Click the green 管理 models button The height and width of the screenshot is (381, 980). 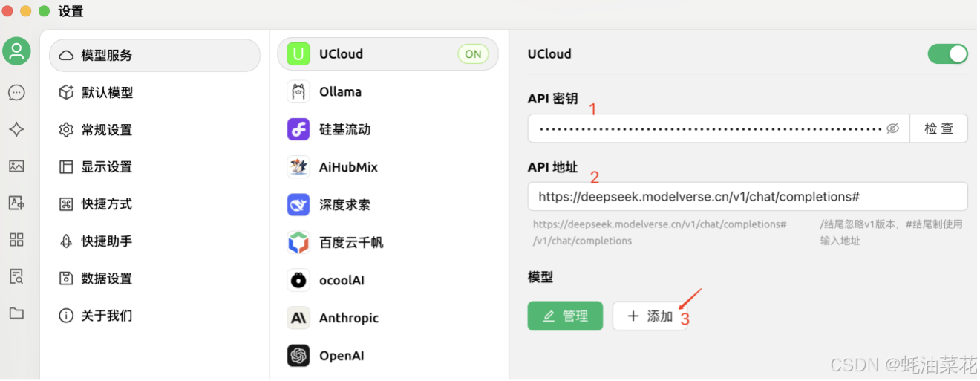(x=565, y=316)
